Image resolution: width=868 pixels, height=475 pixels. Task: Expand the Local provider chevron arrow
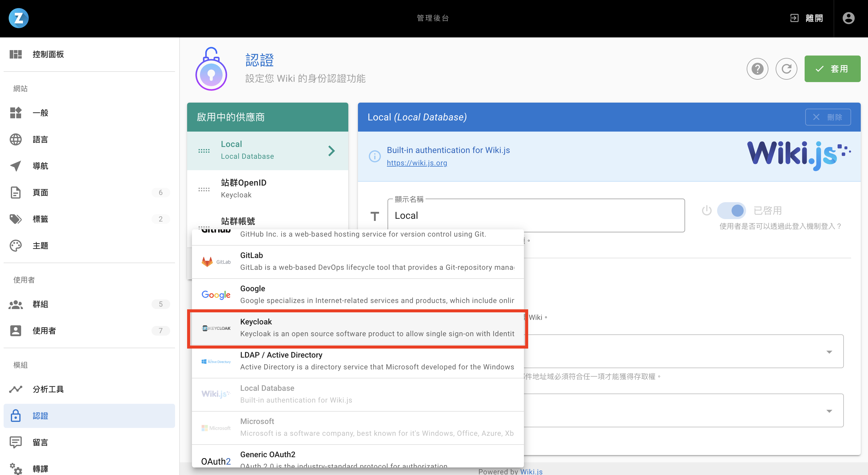[x=331, y=151]
